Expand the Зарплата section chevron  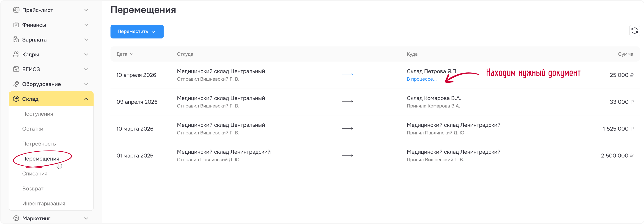(x=86, y=39)
